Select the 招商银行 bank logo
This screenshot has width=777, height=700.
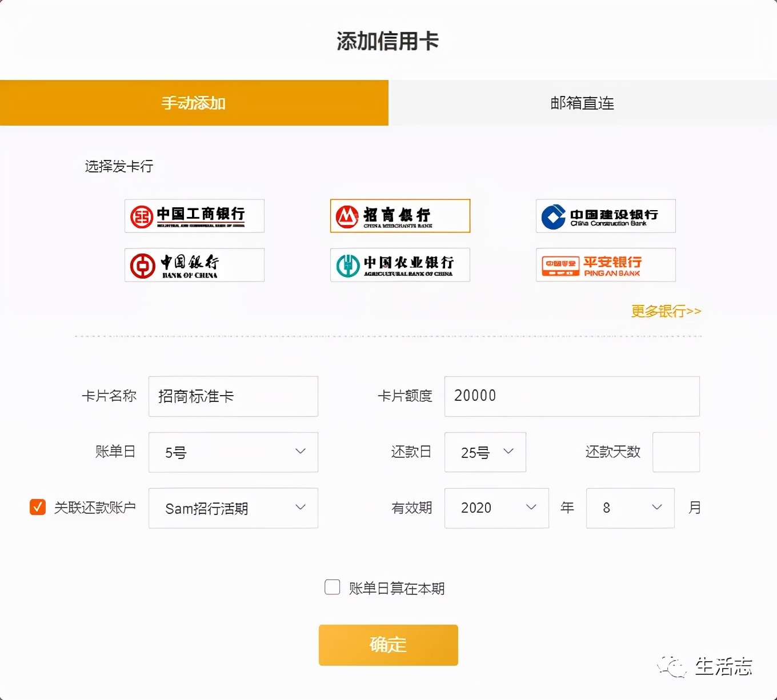tap(399, 216)
